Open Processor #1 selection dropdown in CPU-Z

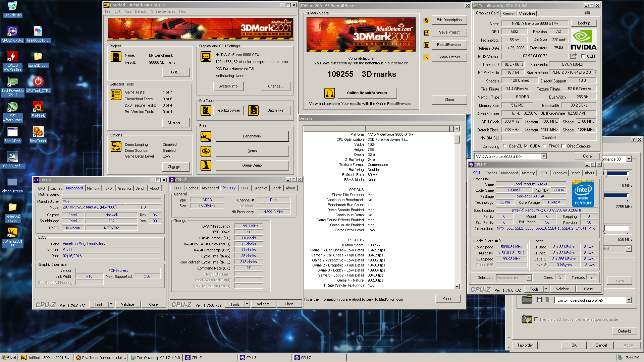click(529, 278)
